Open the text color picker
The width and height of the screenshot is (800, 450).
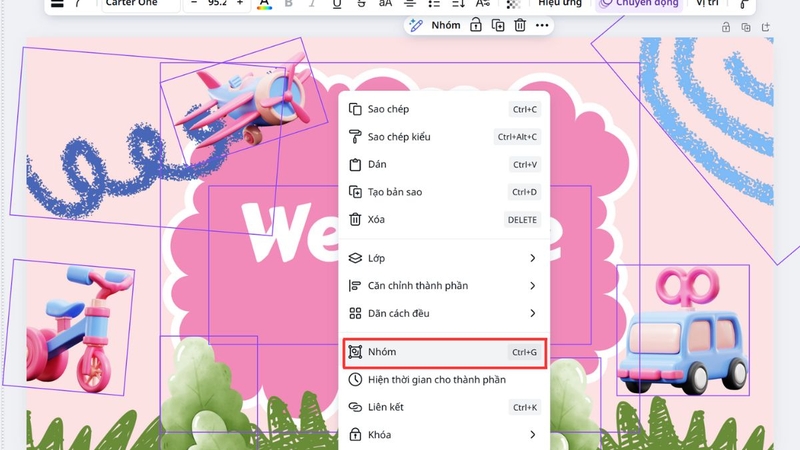tap(264, 5)
